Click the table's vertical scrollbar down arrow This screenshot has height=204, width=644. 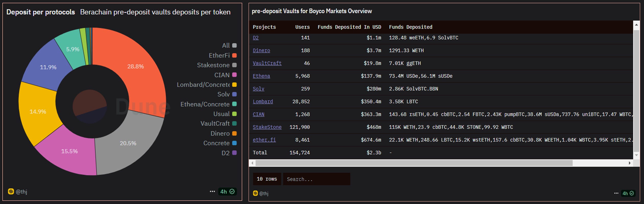(x=636, y=155)
